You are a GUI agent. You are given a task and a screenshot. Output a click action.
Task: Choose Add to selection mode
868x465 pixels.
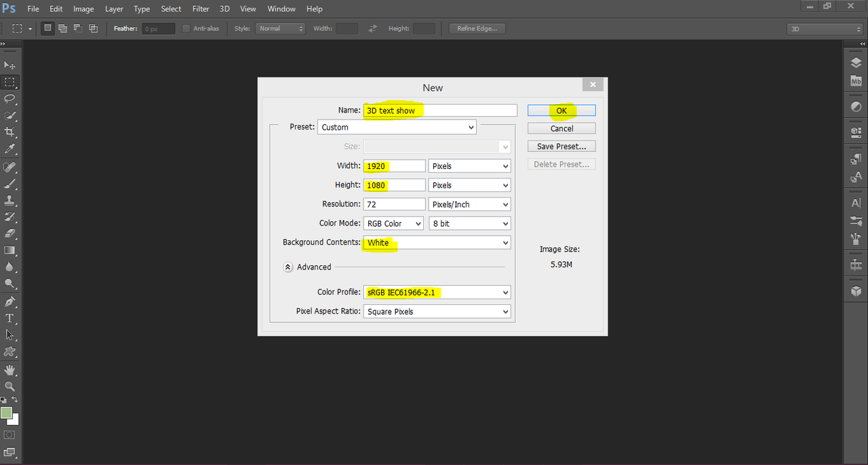coord(62,29)
